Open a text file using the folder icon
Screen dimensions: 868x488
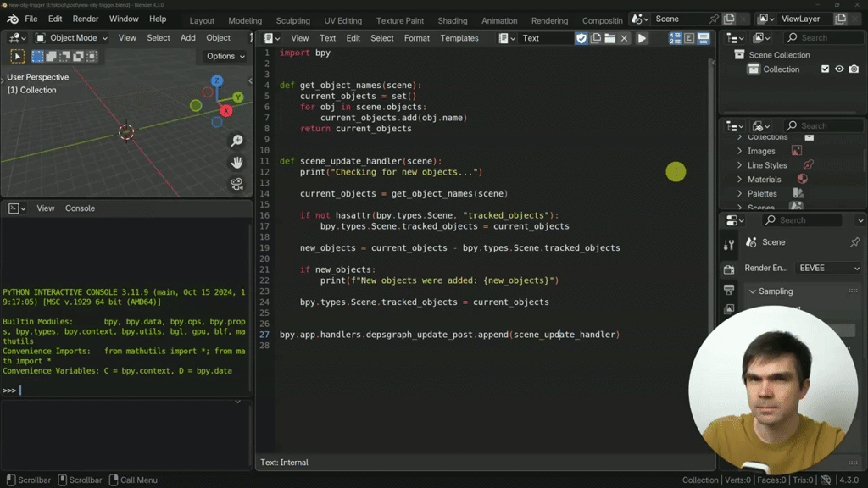click(609, 37)
